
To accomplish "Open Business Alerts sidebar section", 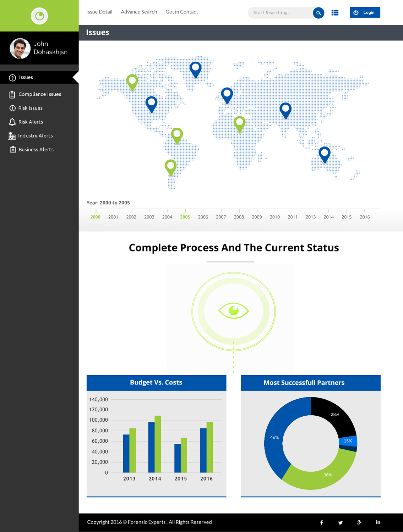I will click(36, 150).
